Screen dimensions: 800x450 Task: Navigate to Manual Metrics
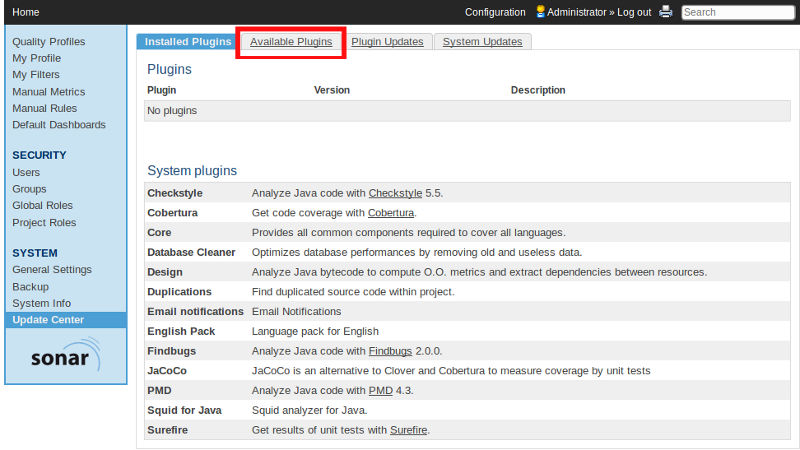(x=48, y=91)
